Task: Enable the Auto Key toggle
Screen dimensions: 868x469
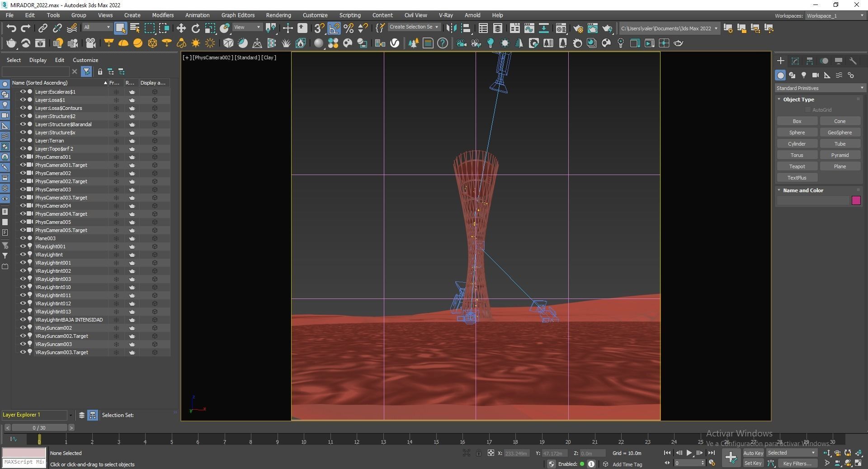Action: [753, 453]
